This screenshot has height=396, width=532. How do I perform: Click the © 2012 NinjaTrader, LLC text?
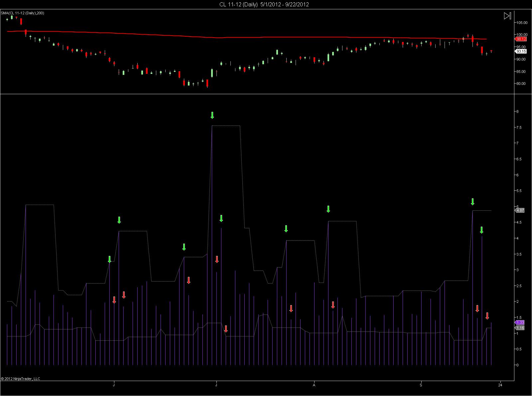(20, 379)
